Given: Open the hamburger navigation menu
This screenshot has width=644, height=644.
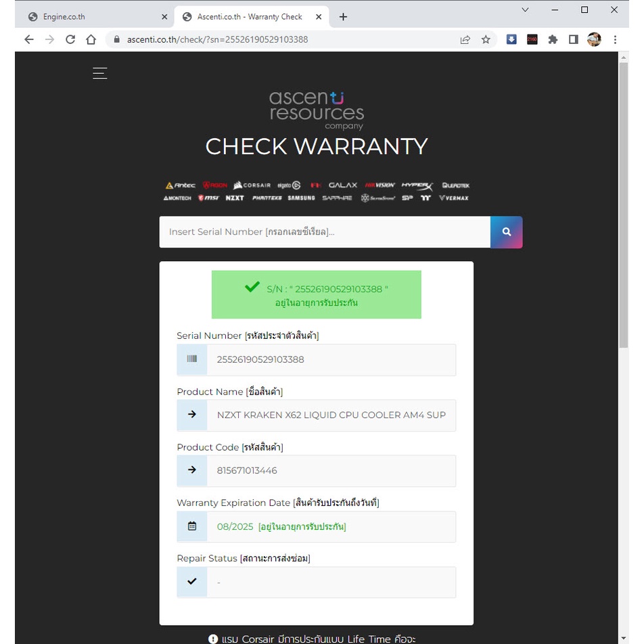Looking at the screenshot, I should (100, 73).
